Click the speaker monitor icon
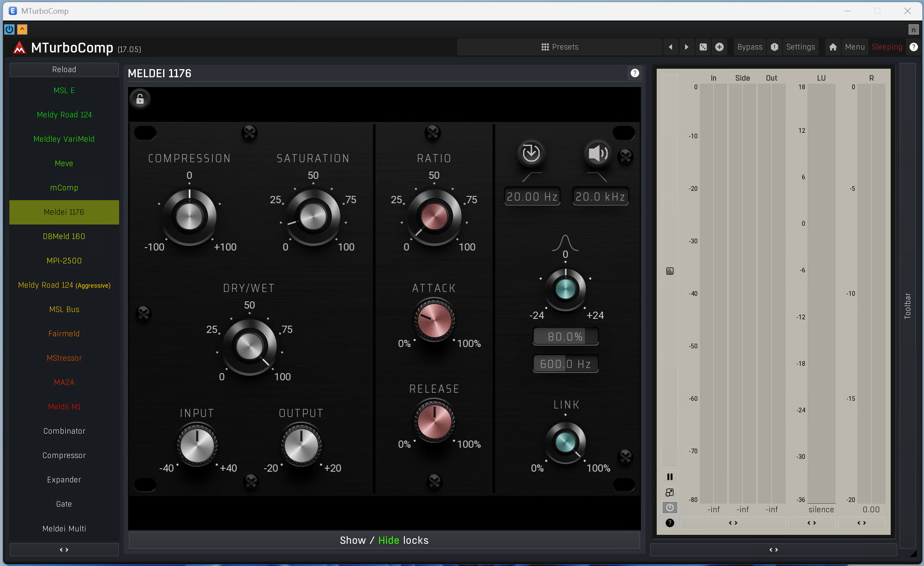924x566 pixels. pyautogui.click(x=598, y=153)
